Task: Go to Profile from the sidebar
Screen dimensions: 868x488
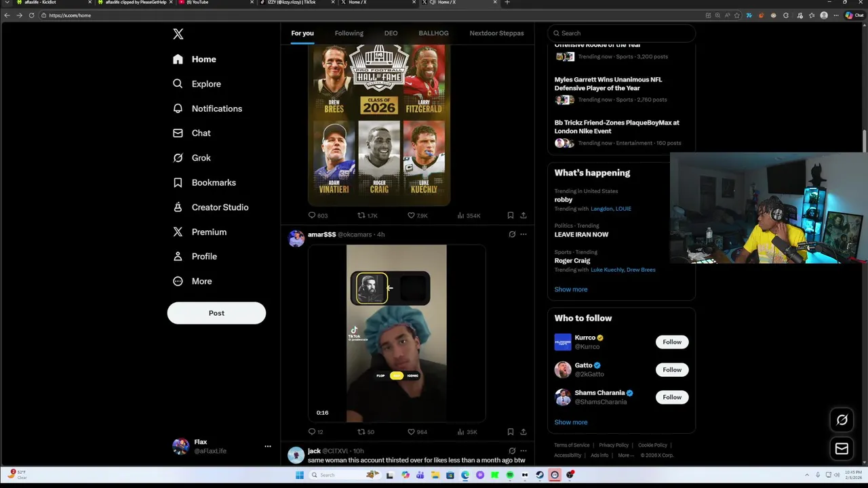Action: 195,256
